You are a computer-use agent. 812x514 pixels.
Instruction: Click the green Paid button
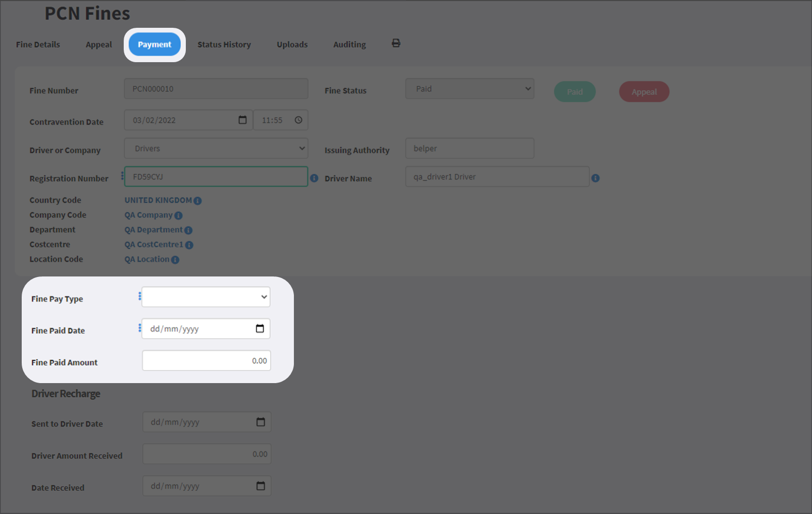pos(575,91)
